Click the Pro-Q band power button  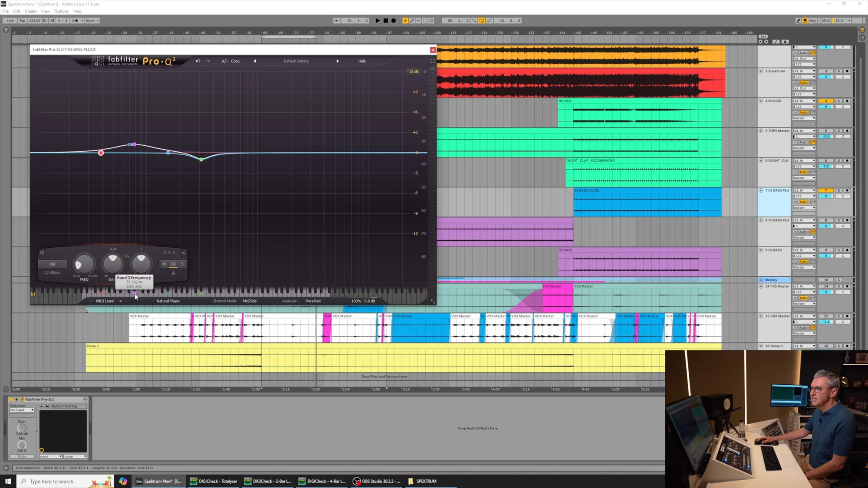click(42, 252)
